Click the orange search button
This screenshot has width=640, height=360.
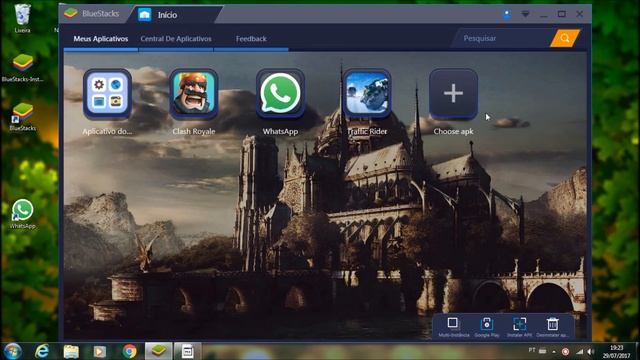565,38
